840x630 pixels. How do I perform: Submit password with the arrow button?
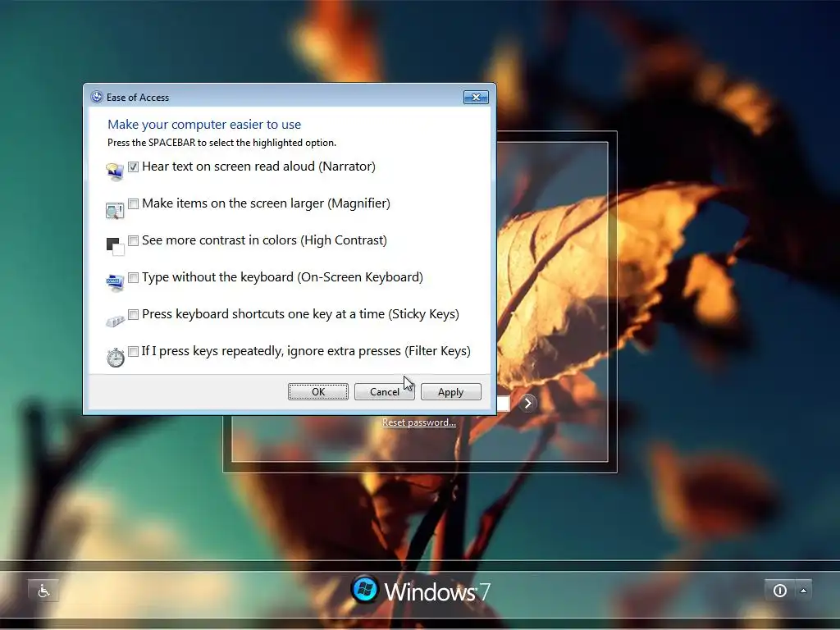[x=527, y=403]
